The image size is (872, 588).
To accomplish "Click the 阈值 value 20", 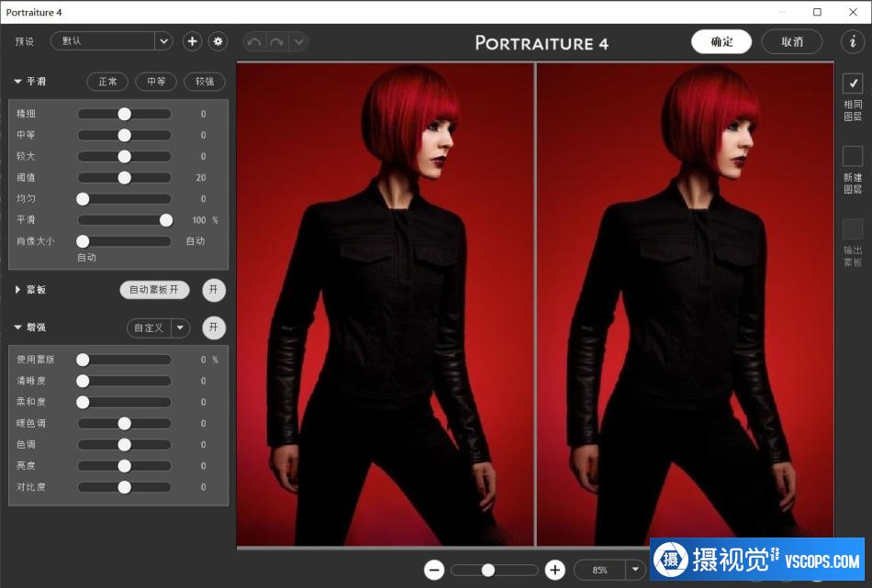I will click(201, 178).
